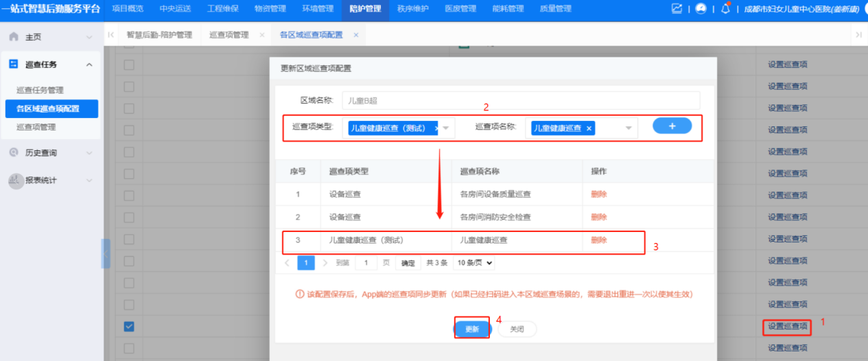Click the 儿童健康巡查（测试） cell in row 3
Image resolution: width=868 pixels, height=361 pixels.
386,240
